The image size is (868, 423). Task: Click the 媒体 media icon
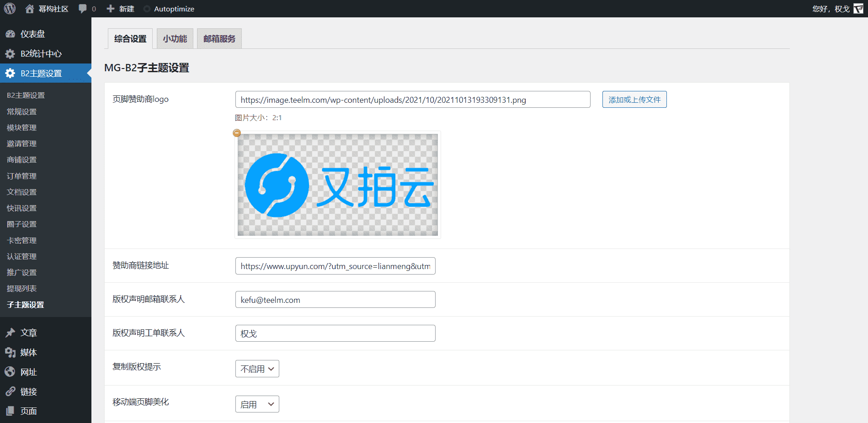coord(10,352)
